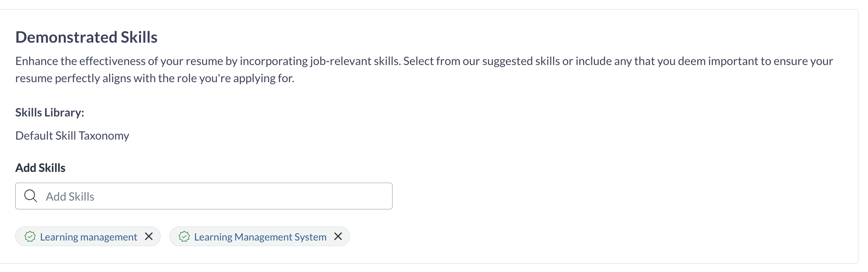The height and width of the screenshot is (272, 868).
Task: Click the green verified badge on Learning management
Action: (30, 237)
